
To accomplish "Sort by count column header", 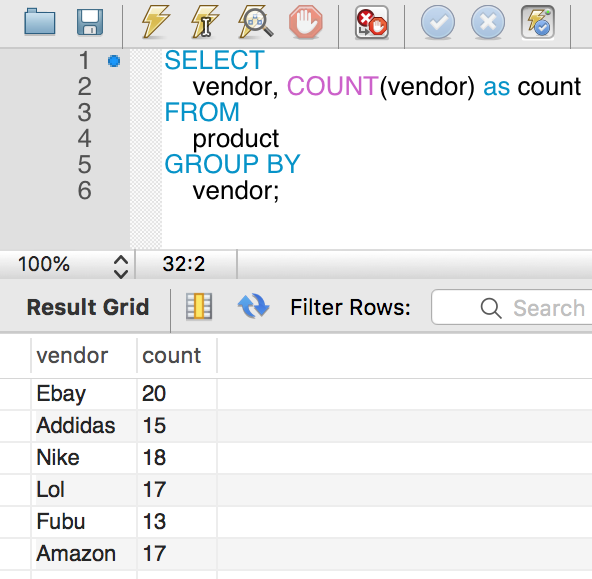I will (x=177, y=356).
